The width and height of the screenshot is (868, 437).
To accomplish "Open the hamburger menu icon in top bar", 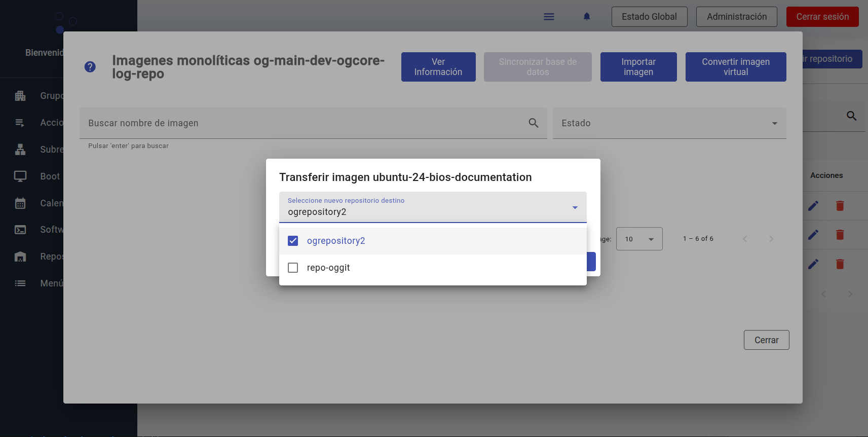I will click(549, 17).
